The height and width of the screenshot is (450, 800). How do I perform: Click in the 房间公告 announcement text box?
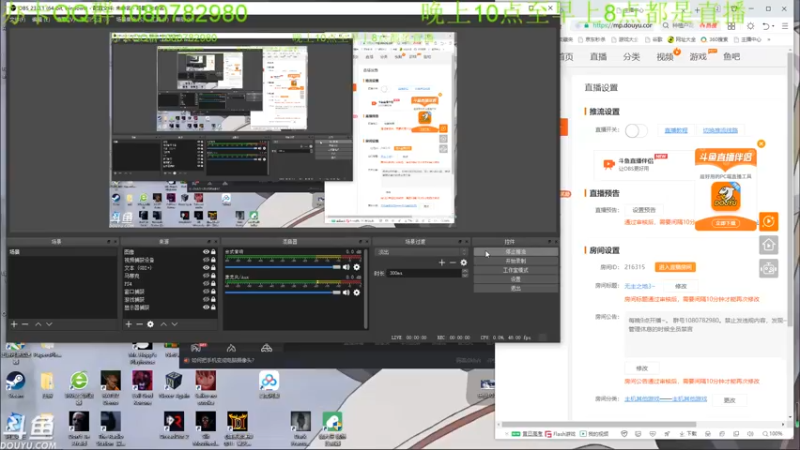pyautogui.click(x=706, y=335)
